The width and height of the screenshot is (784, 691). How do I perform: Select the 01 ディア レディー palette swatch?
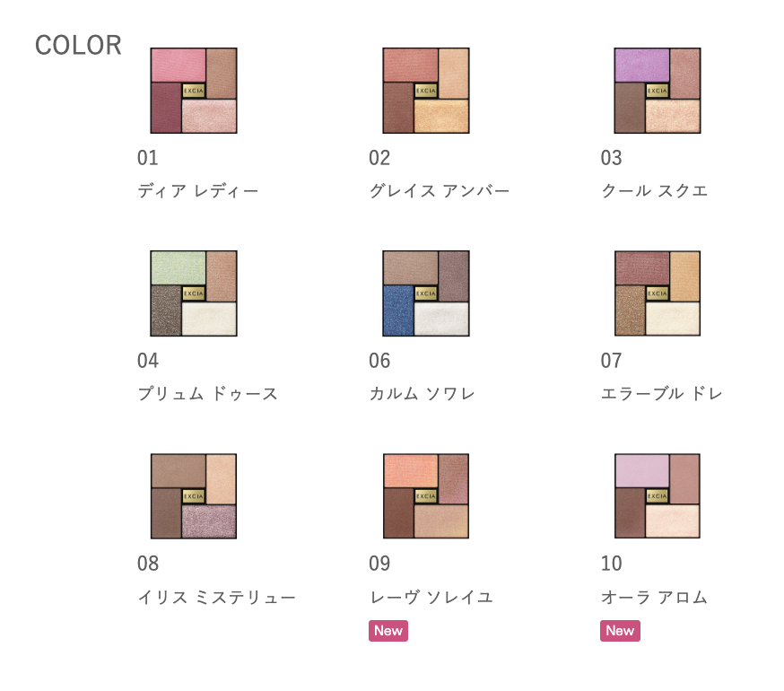pos(194,91)
